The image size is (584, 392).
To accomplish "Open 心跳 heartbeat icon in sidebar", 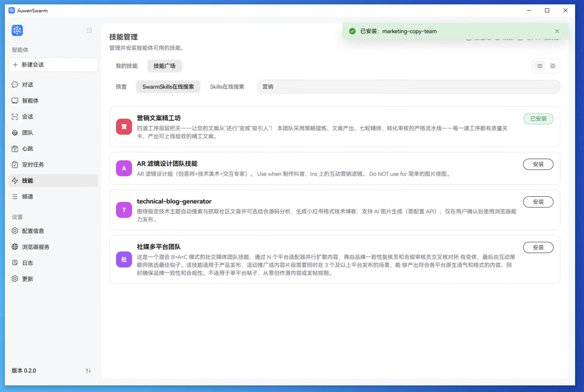I will [15, 149].
